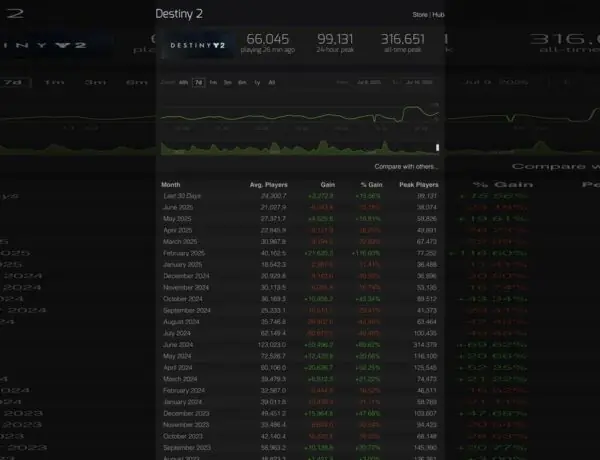The image size is (600, 460).
Task: Click the Avg. Players column header
Action: (269, 184)
